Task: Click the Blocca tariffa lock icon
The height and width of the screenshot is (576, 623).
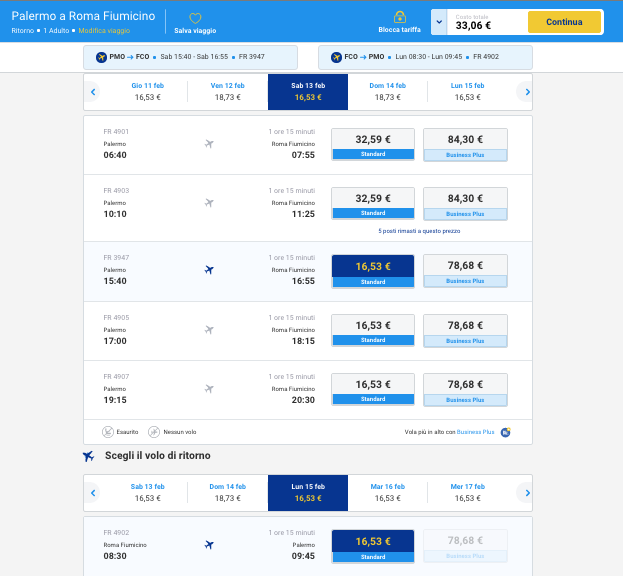Action: tap(400, 17)
